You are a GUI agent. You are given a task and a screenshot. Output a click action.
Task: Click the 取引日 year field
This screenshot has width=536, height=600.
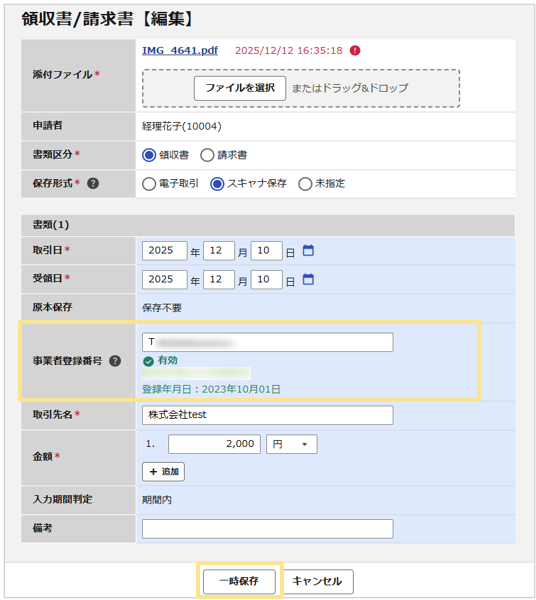(x=165, y=251)
